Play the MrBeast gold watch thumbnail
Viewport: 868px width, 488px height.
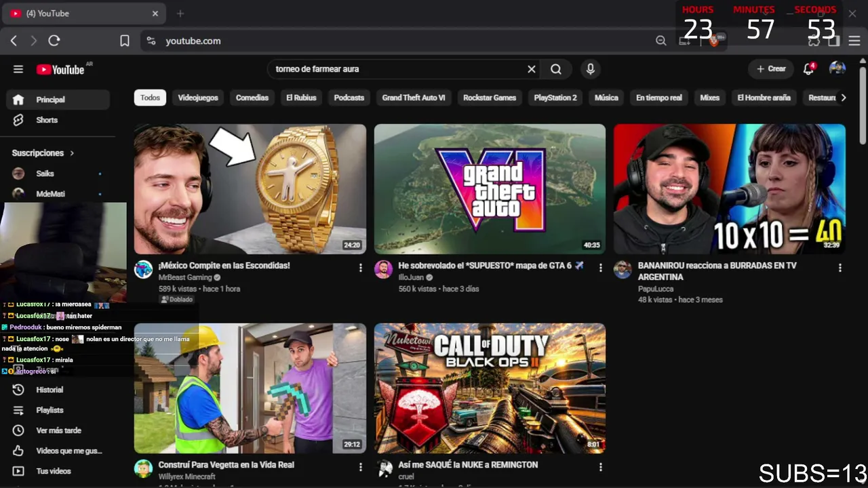[x=250, y=189]
